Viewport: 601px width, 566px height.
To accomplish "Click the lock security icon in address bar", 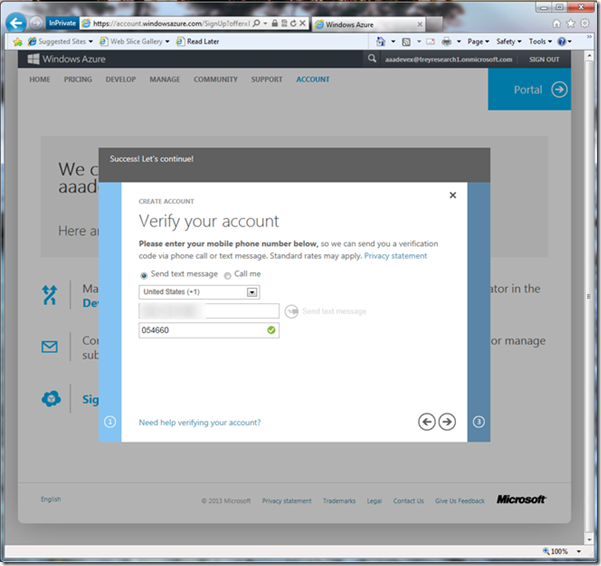I will coord(275,23).
